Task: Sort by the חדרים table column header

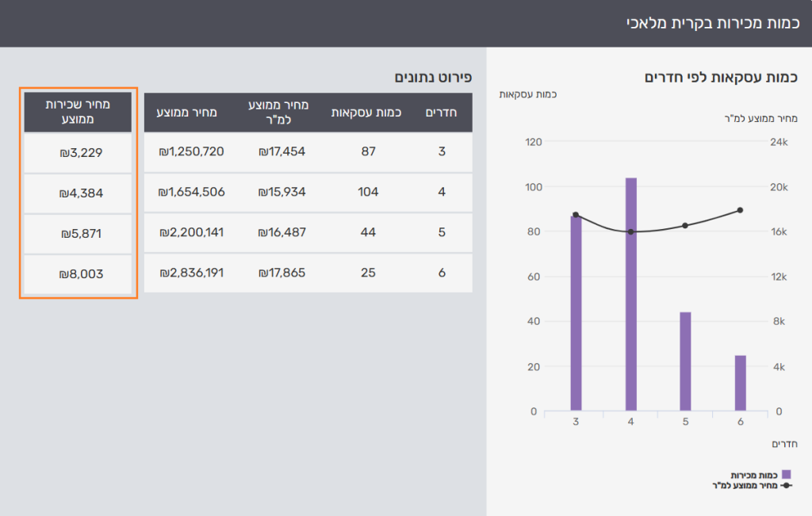Action: coord(442,112)
